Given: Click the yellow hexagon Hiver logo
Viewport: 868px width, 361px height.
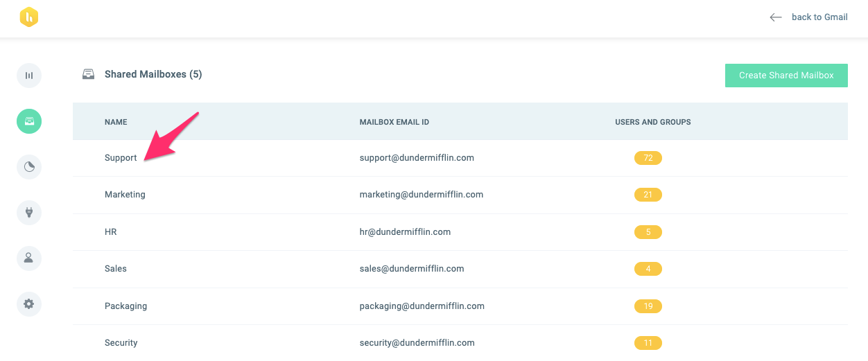Looking at the screenshot, I should point(28,17).
